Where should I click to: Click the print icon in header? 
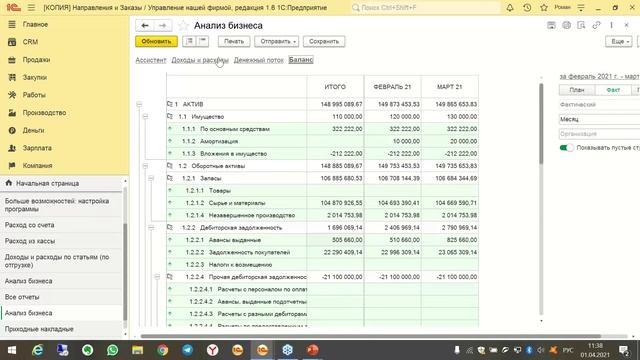[566, 25]
